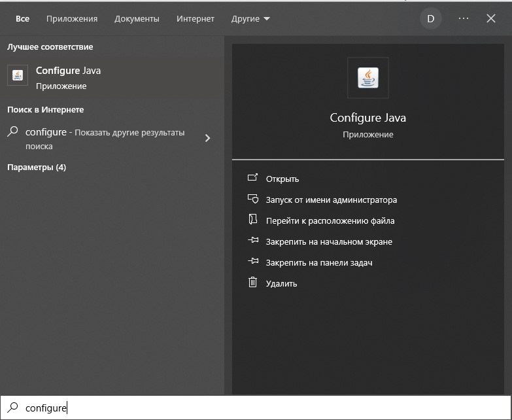Screen dimensions: 512x420
Task: Open the Приложения tab
Action: click(72, 18)
